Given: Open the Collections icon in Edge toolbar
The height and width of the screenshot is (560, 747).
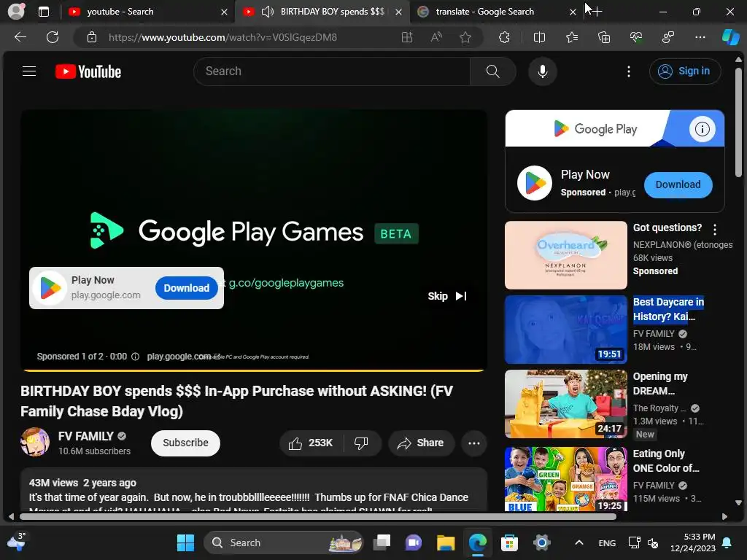Looking at the screenshot, I should pos(603,37).
